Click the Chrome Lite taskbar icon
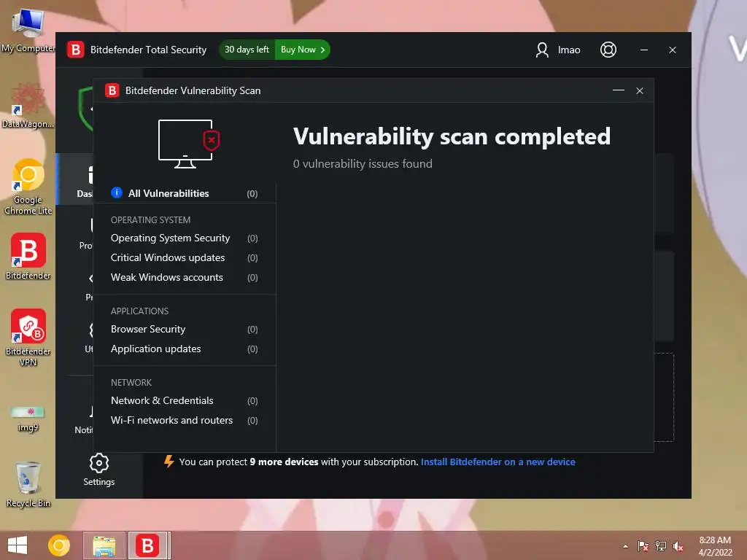The image size is (747, 560). (x=59, y=545)
